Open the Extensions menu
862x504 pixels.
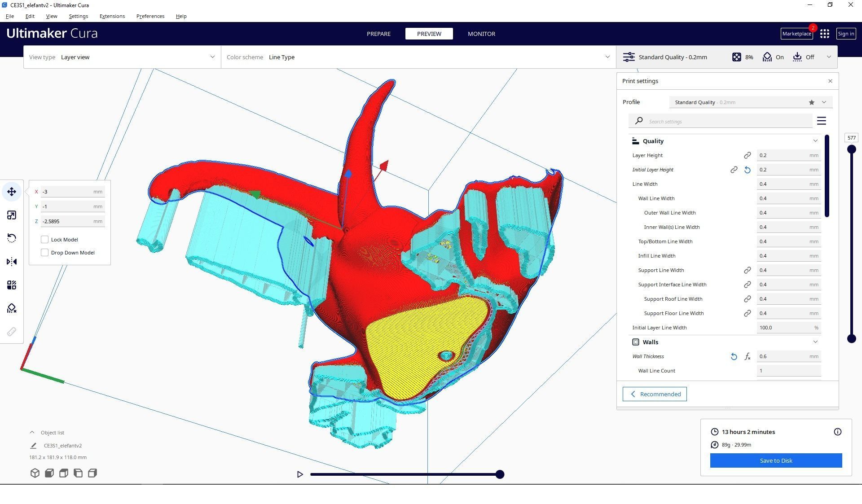pos(112,16)
